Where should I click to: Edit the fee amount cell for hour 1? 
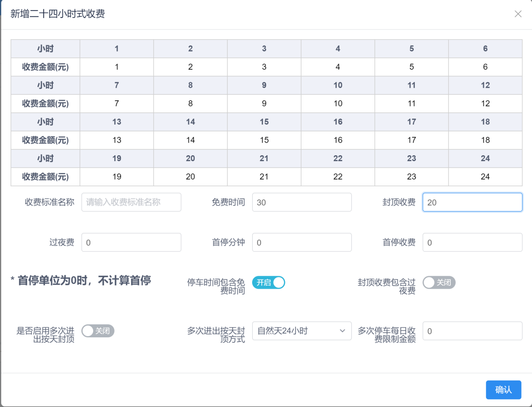(x=117, y=67)
